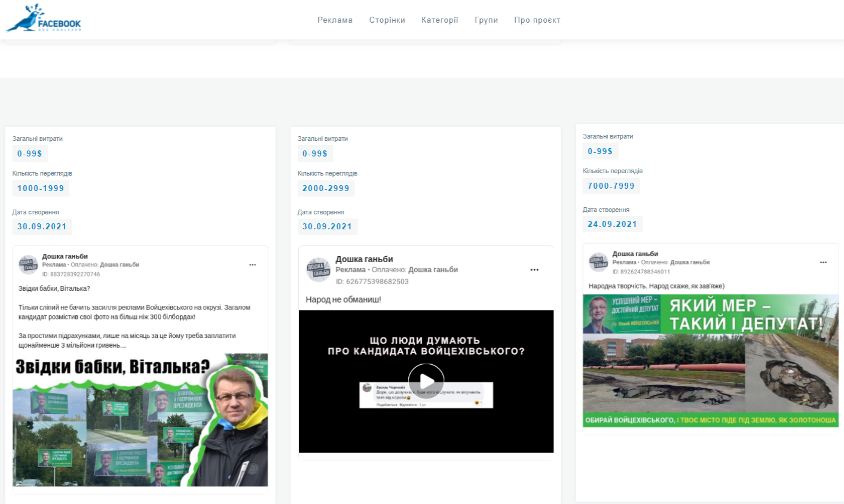Open the Про проєкт page
This screenshot has width=844, height=504.
[537, 20]
